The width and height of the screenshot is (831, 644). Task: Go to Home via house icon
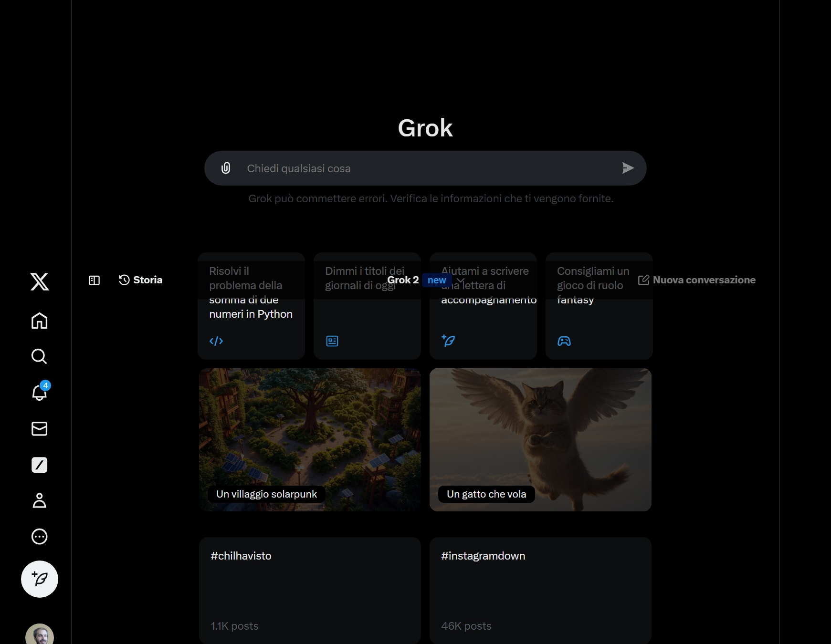[x=40, y=321]
